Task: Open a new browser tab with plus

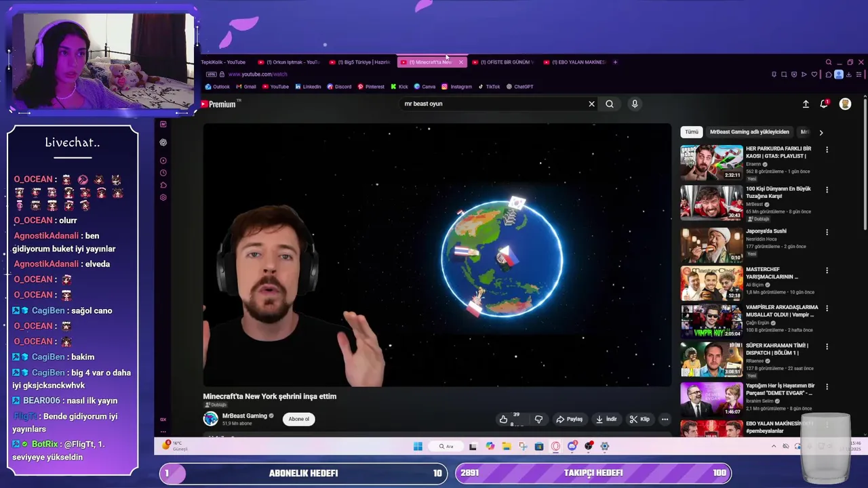Action: (615, 62)
